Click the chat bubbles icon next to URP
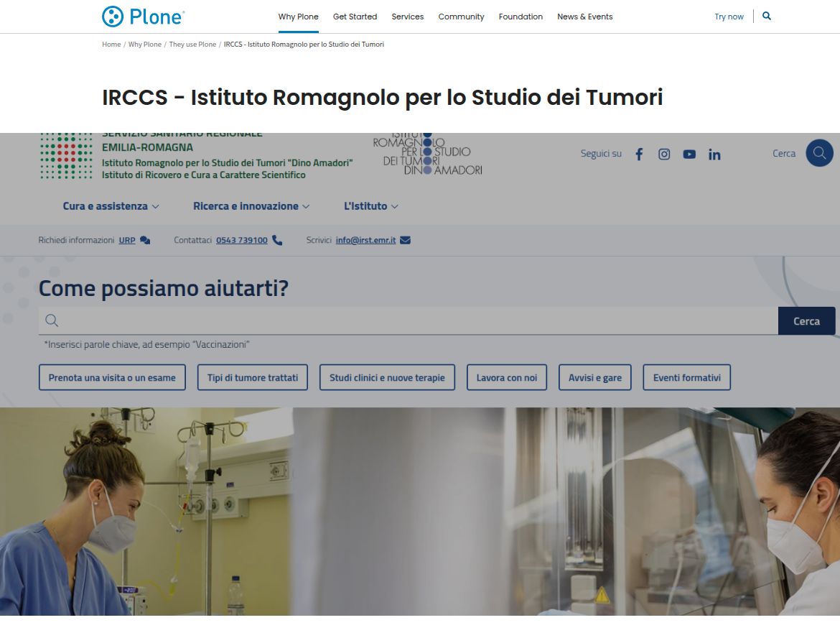The width and height of the screenshot is (840, 638). pyautogui.click(x=145, y=240)
